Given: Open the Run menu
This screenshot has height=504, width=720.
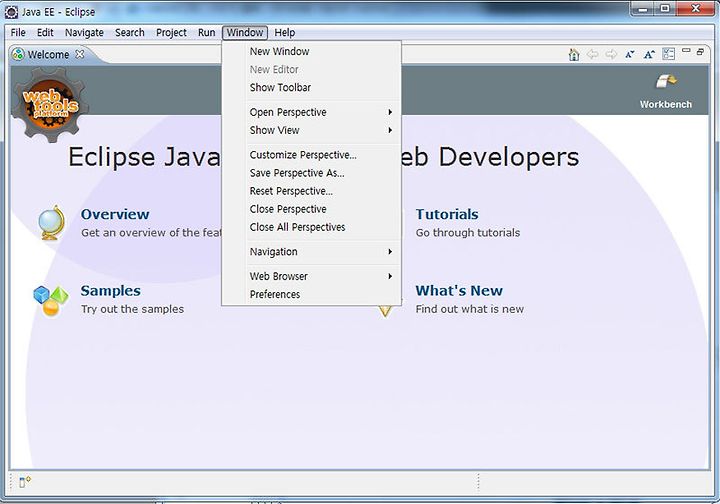Looking at the screenshot, I should 207,33.
